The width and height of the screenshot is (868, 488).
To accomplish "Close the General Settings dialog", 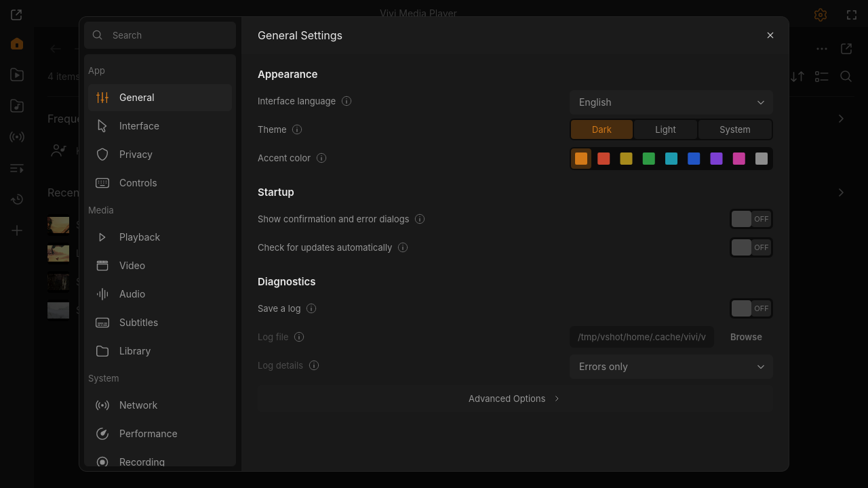I will (770, 35).
